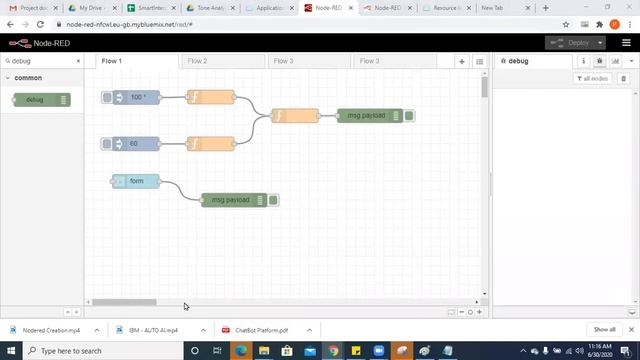Click the all nodes filter button

[593, 78]
